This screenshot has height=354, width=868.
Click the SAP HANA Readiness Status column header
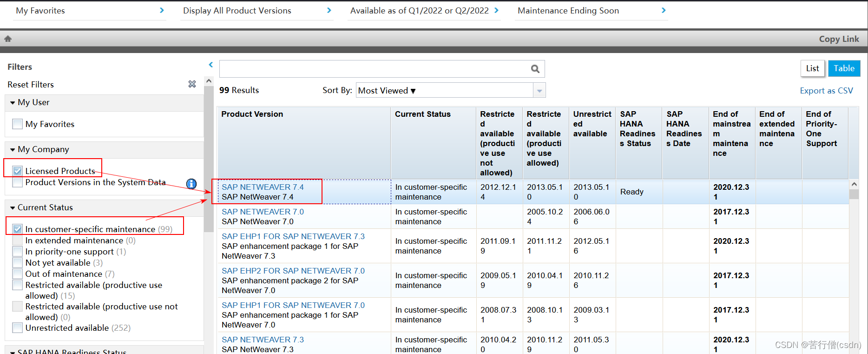639,143
